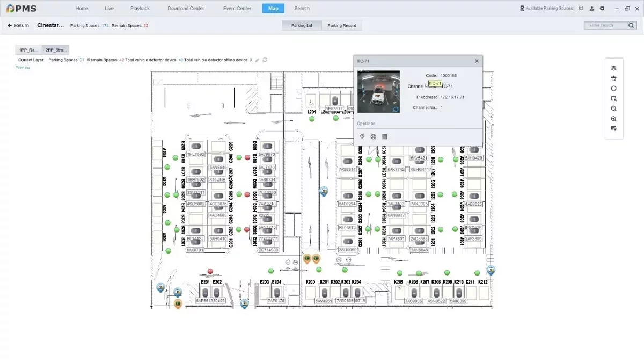Open the Playback menu
The image size is (644, 362).
click(140, 9)
